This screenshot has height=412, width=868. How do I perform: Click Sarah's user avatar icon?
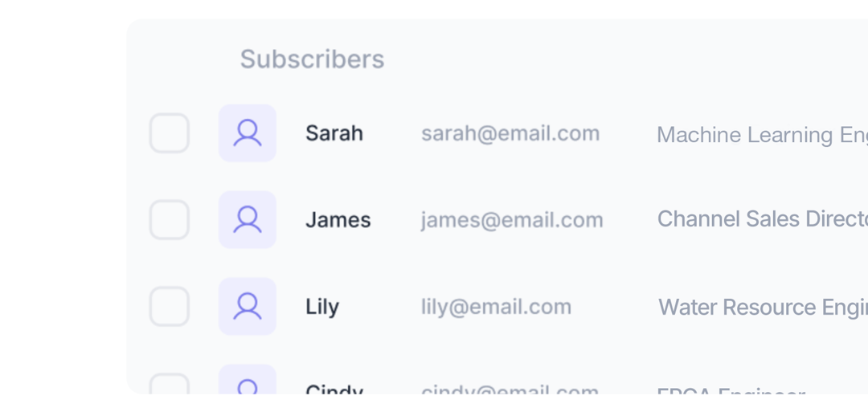pos(248,133)
